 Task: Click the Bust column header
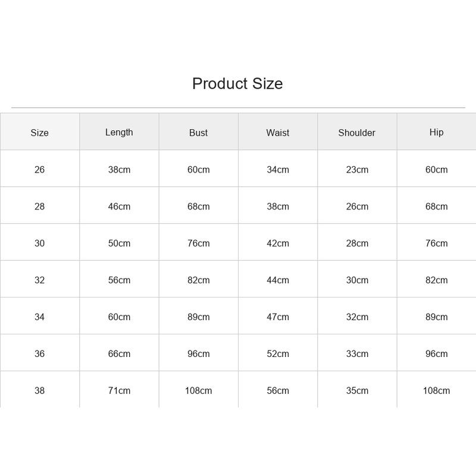point(198,133)
